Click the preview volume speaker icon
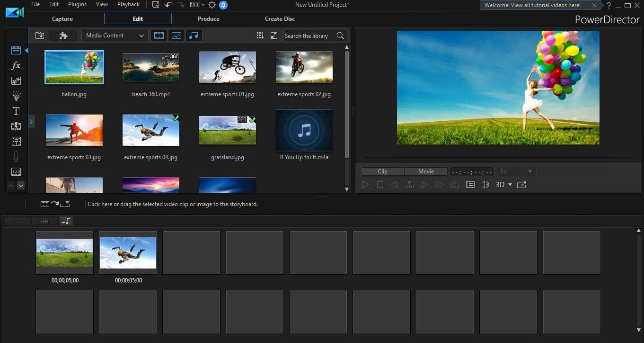The width and height of the screenshot is (644, 343). pyautogui.click(x=485, y=185)
